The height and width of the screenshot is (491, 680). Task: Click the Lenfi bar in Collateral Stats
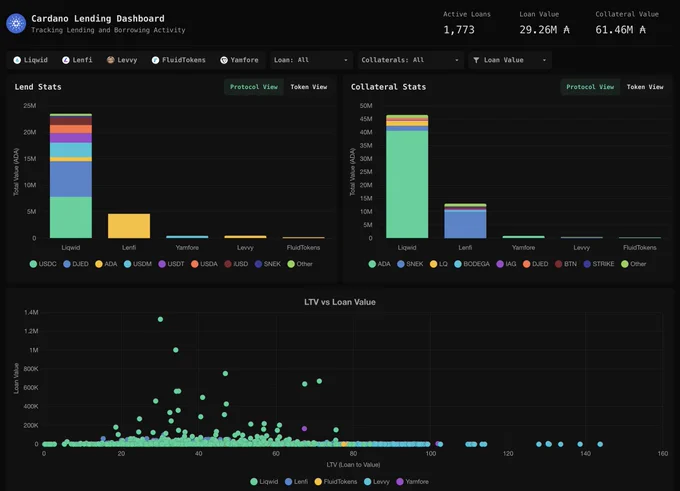(465, 221)
